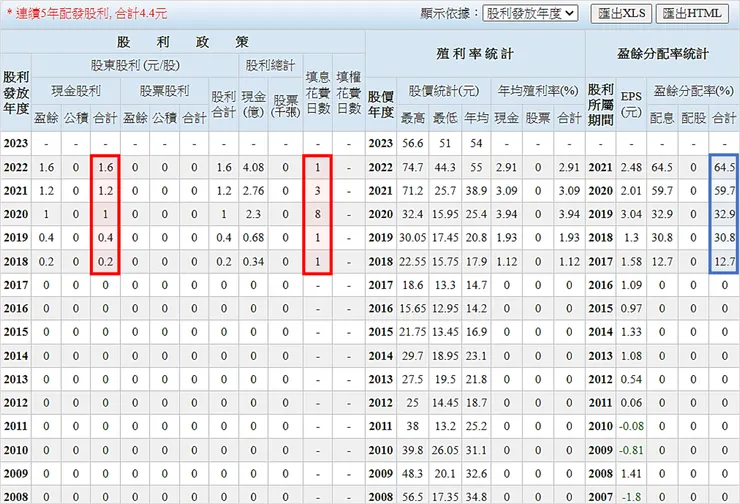Click the negative EPS value -0.08
The width and height of the screenshot is (740, 504).
pos(631,427)
